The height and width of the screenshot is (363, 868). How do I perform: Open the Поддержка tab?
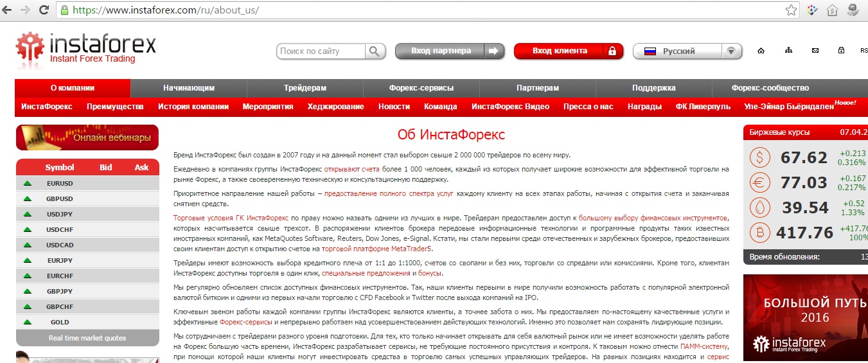coord(654,88)
